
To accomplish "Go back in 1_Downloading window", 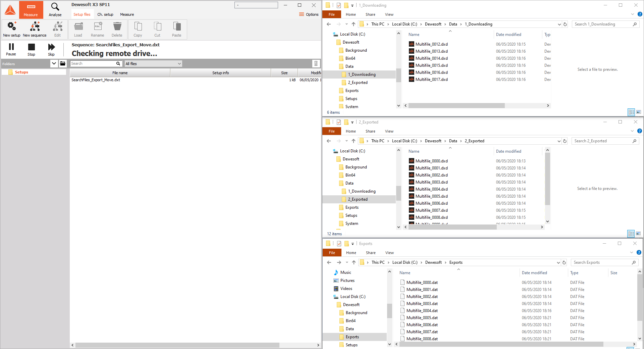I will pos(329,24).
